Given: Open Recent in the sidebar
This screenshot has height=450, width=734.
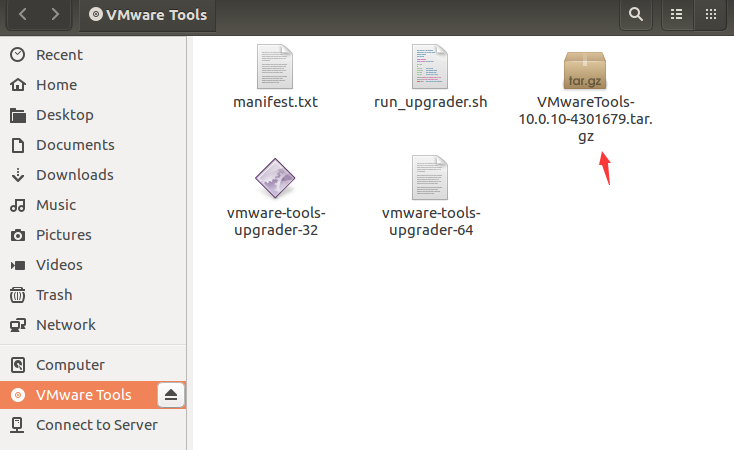Looking at the screenshot, I should pos(93,55).
